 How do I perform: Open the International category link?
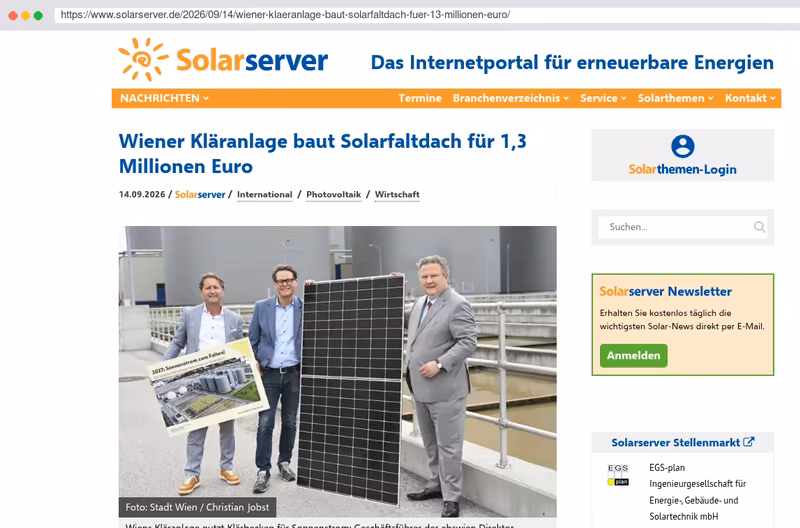click(265, 194)
